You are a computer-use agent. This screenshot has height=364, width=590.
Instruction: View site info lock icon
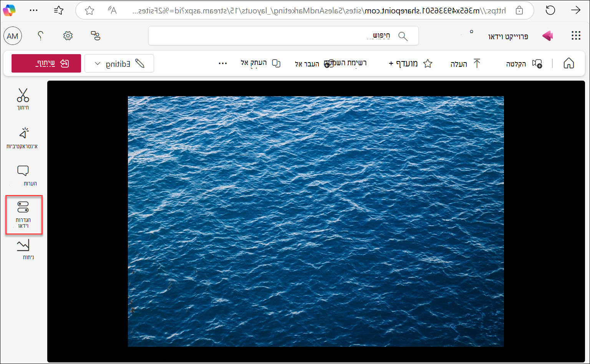tap(519, 10)
